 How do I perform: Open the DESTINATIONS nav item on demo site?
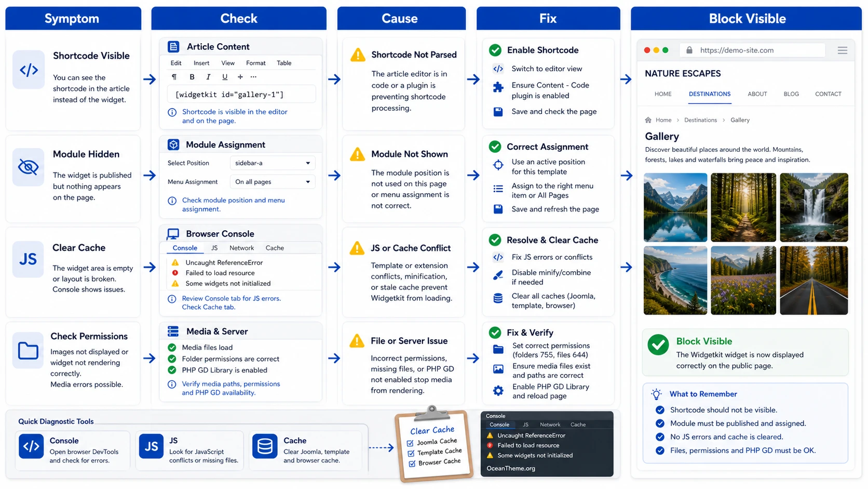coord(710,94)
